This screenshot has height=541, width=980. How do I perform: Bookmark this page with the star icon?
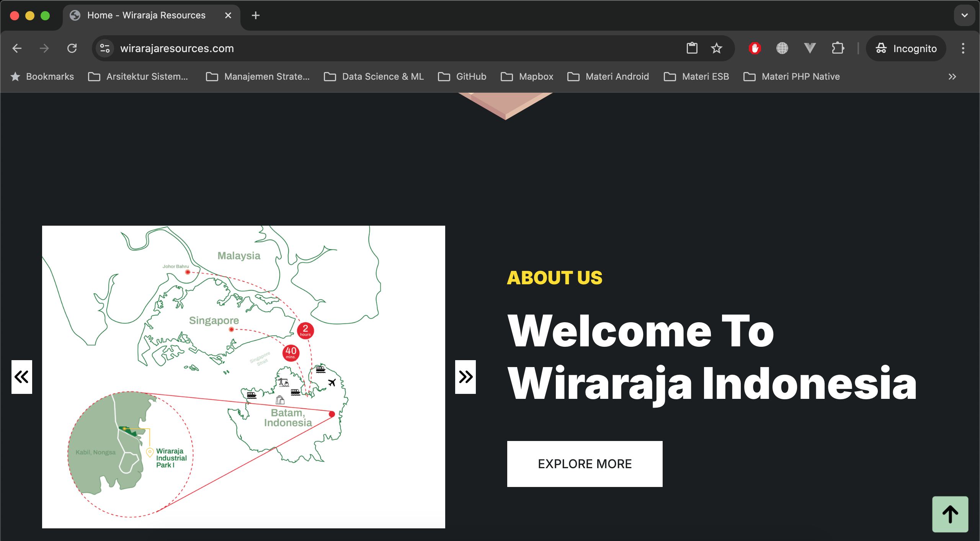click(x=717, y=48)
